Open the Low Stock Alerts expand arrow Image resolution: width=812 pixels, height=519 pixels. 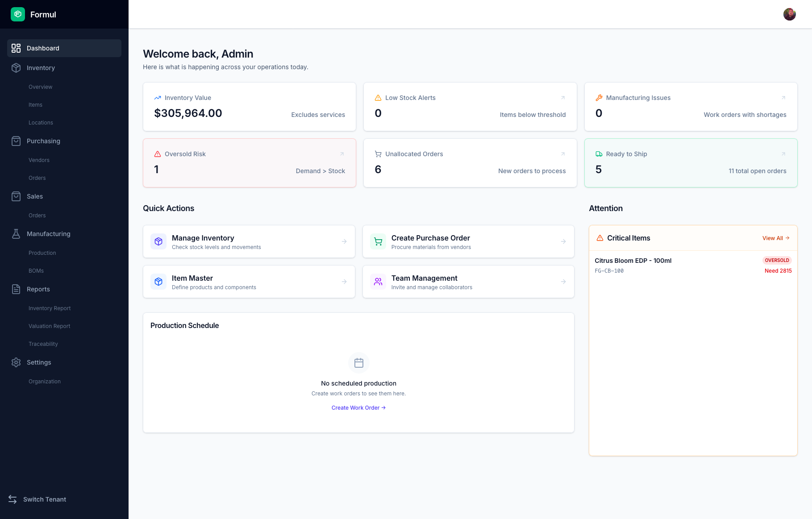click(562, 98)
